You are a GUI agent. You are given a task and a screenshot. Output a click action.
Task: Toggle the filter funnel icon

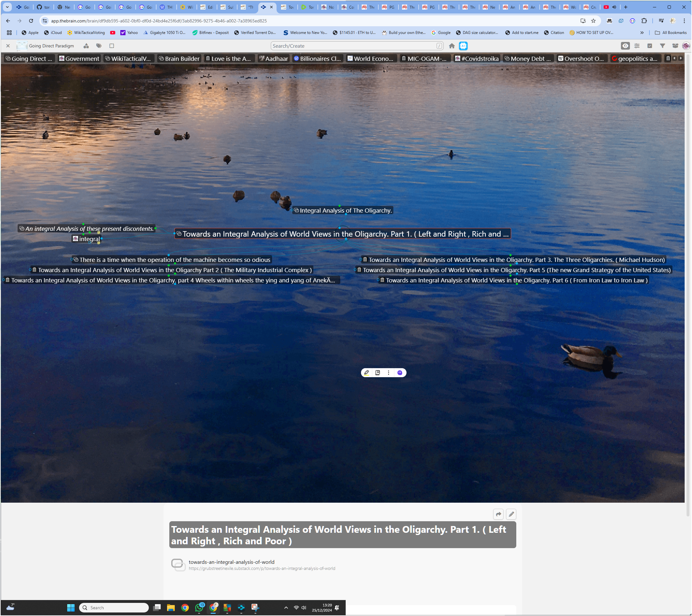662,46
